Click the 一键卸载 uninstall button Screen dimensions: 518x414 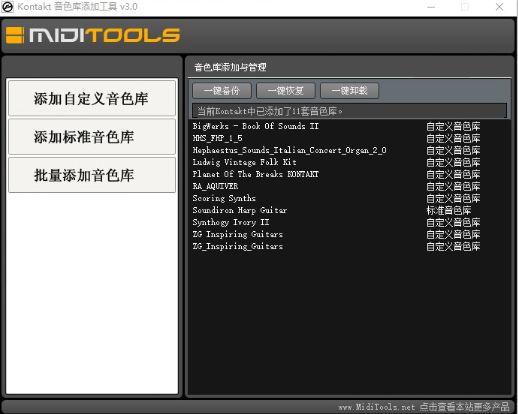point(349,90)
